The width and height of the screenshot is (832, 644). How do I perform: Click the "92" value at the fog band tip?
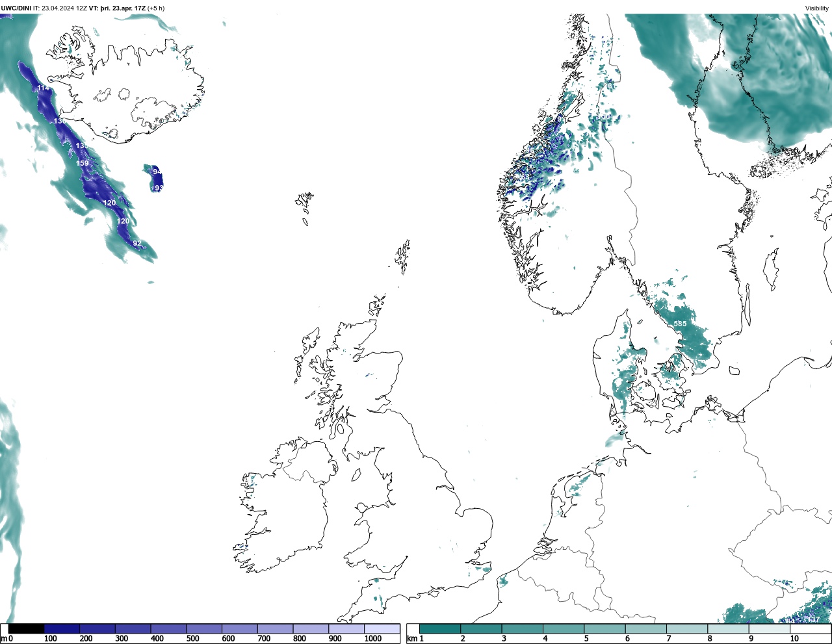pyautogui.click(x=136, y=243)
